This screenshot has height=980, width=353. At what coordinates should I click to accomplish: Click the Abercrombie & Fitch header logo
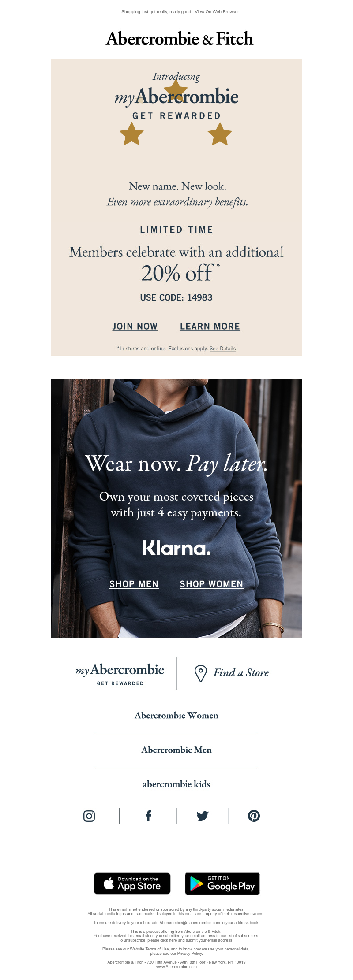point(180,39)
